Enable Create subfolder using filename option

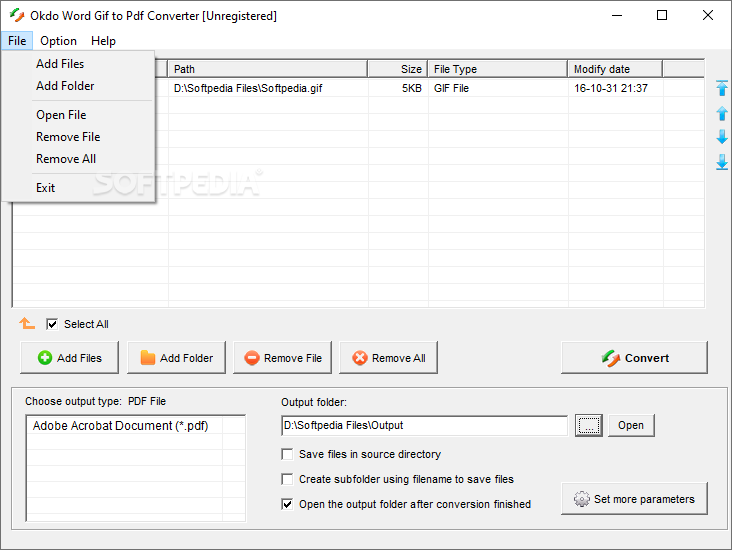(287, 479)
